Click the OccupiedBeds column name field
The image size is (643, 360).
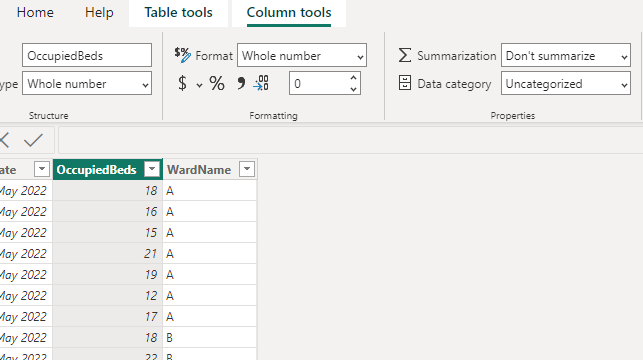click(x=87, y=55)
